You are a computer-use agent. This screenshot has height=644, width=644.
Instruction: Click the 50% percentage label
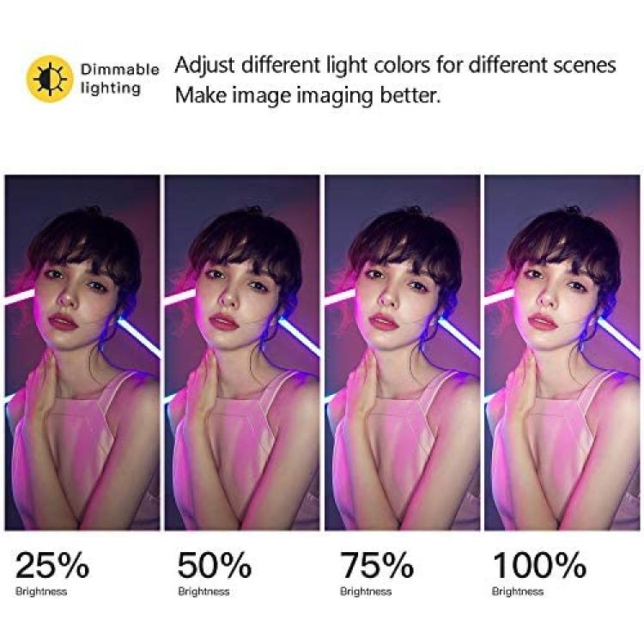[215, 565]
